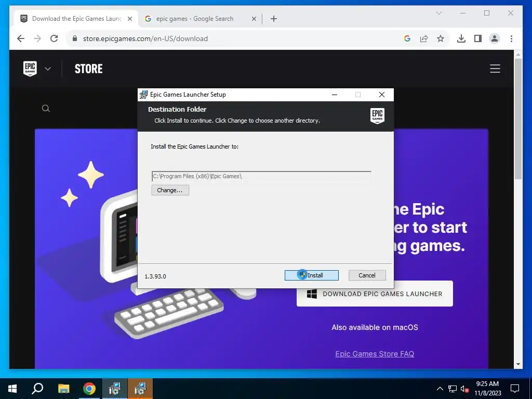Open Chrome profile avatar
Screen dimensions: 532x399
coord(495,38)
